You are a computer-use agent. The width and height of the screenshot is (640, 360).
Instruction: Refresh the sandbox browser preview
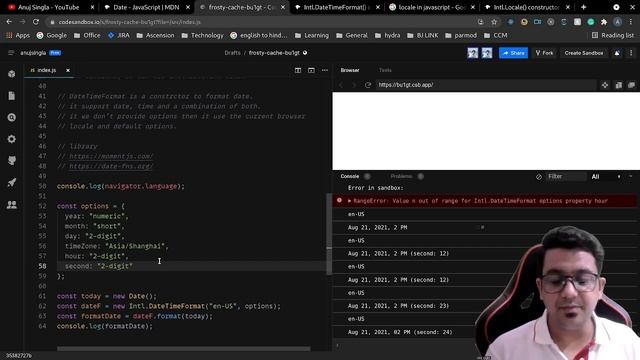368,85
